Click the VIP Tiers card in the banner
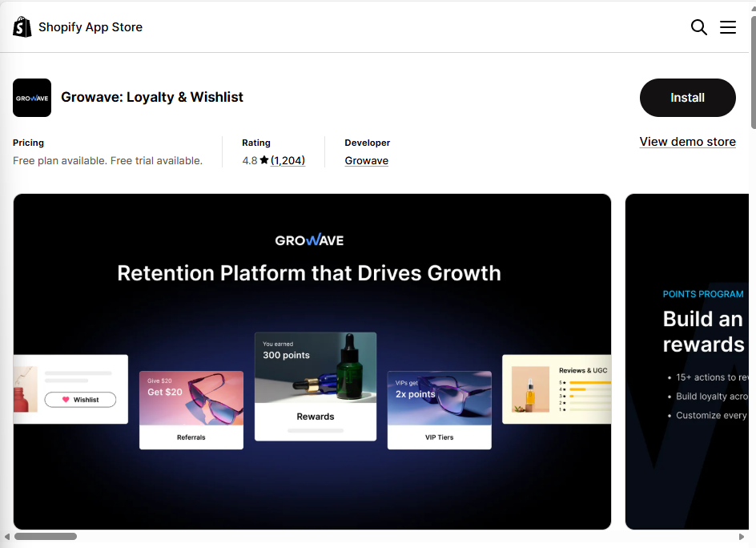The width and height of the screenshot is (756, 548). coord(439,409)
